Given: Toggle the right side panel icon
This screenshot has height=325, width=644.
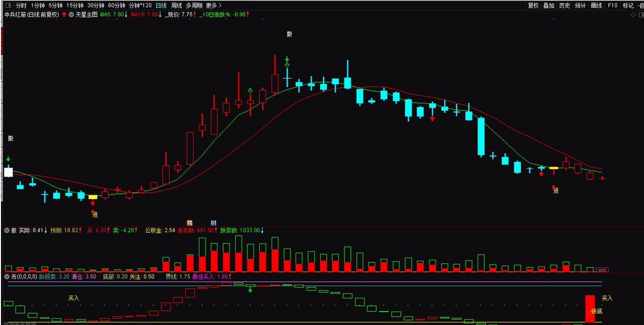Looking at the screenshot, I should pyautogui.click(x=640, y=15).
